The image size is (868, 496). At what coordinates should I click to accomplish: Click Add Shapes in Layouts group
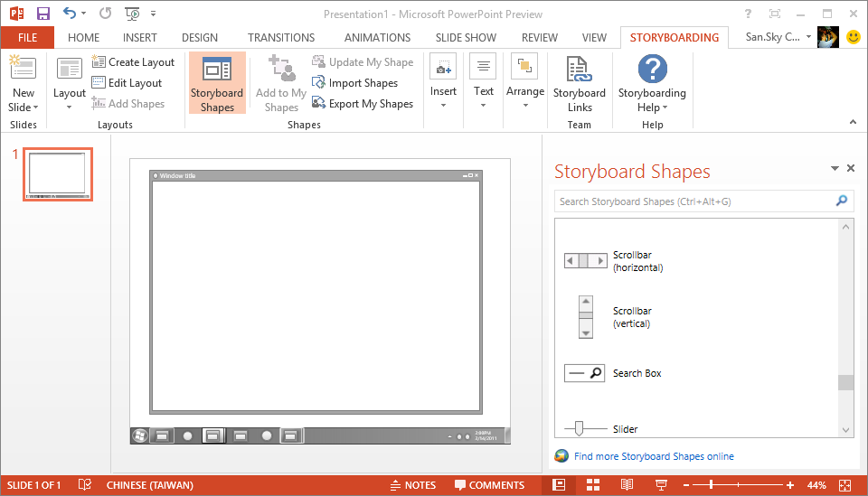pyautogui.click(x=128, y=103)
